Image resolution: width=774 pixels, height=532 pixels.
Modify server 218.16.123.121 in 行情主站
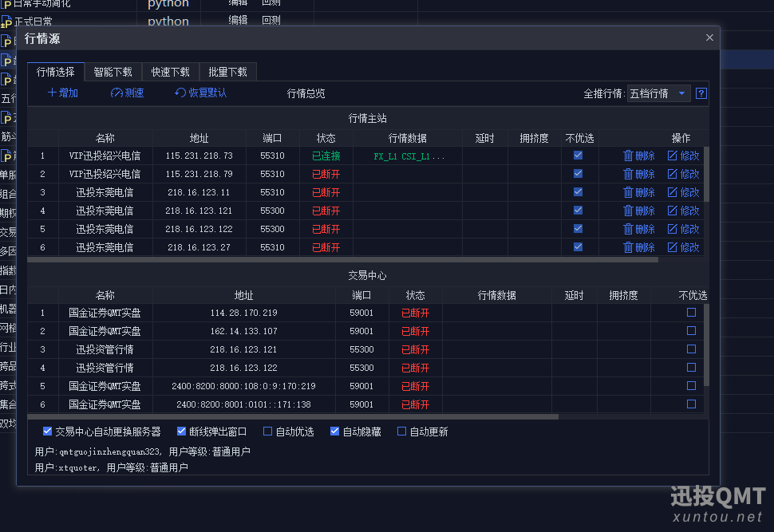point(683,211)
